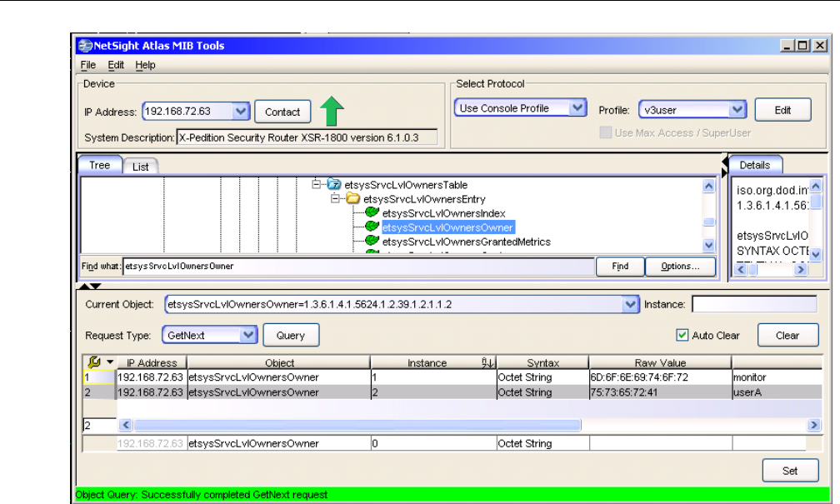Open the Use Console Profile dropdown
This screenshot has height=504, width=840.
(x=577, y=107)
